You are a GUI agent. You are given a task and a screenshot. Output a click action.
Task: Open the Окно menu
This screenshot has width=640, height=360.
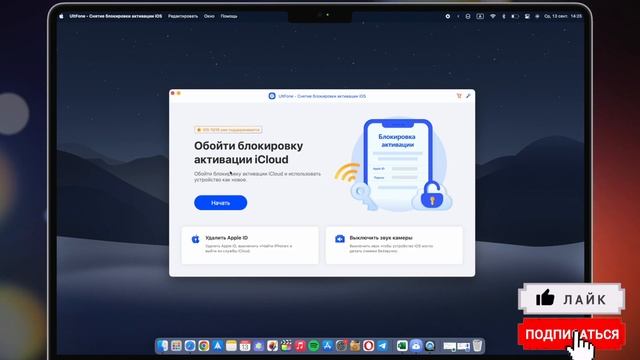(209, 16)
